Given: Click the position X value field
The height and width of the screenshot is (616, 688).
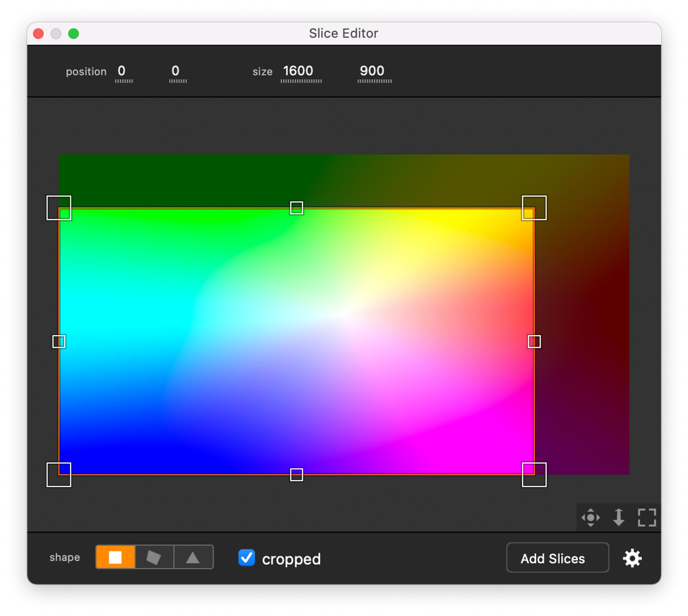Looking at the screenshot, I should coord(122,71).
